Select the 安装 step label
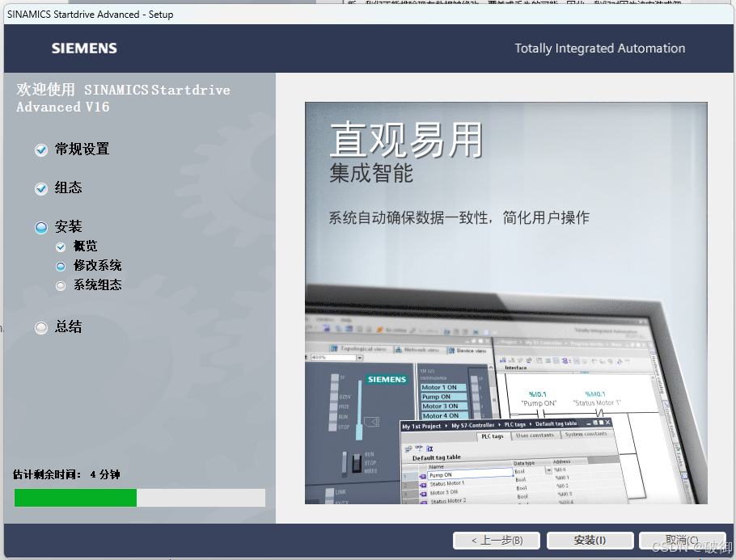This screenshot has height=560, width=736. (69, 226)
